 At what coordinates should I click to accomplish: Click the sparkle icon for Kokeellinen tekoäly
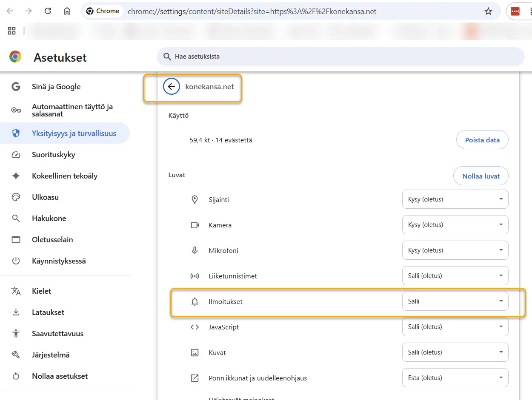(16, 176)
